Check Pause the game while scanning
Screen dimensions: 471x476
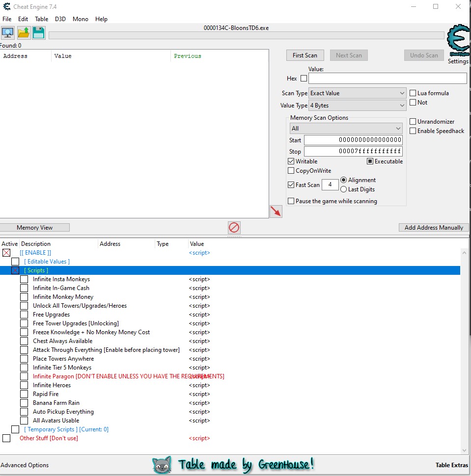[x=291, y=201]
